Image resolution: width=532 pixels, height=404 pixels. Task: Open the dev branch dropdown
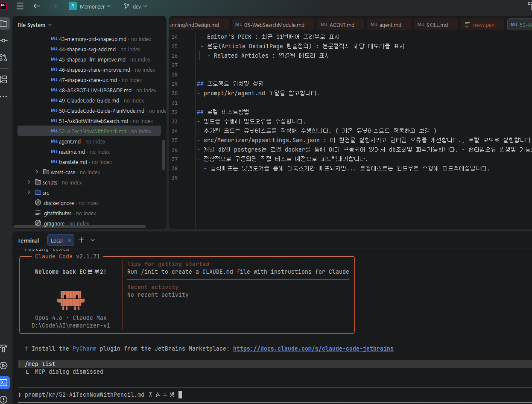click(x=135, y=6)
